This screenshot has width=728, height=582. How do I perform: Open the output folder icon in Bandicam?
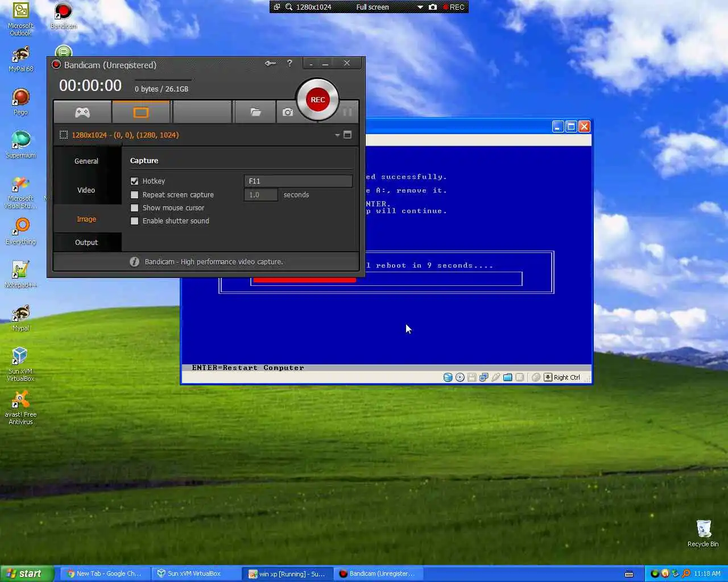[255, 112]
